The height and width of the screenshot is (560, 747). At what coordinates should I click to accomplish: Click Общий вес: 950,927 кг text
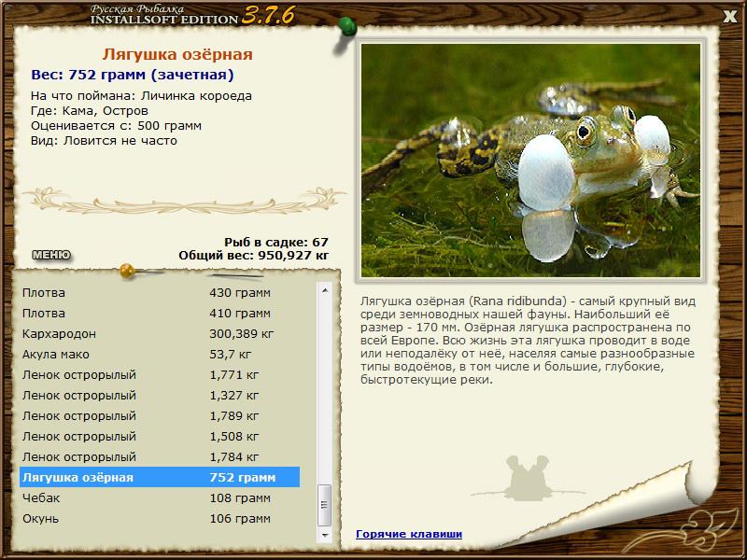pyautogui.click(x=253, y=255)
